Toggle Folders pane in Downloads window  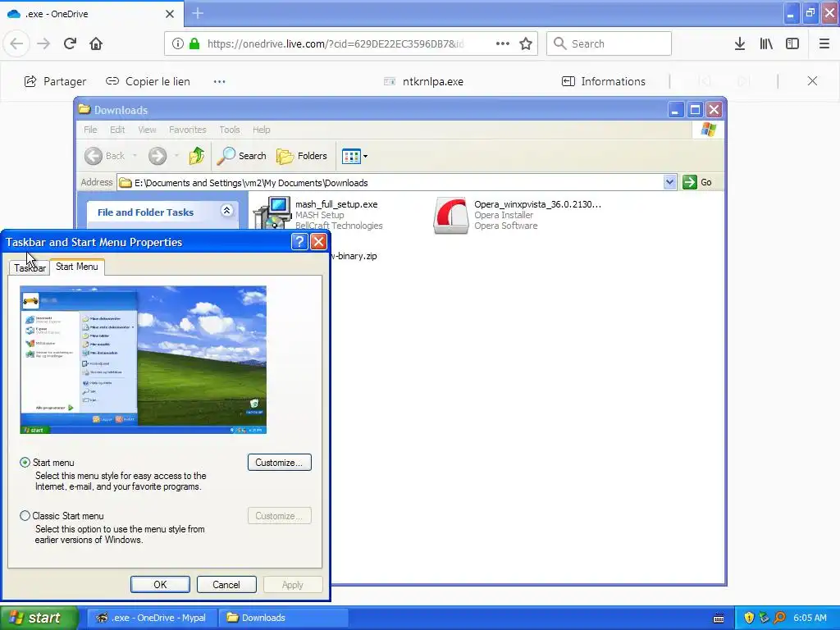[x=302, y=156]
